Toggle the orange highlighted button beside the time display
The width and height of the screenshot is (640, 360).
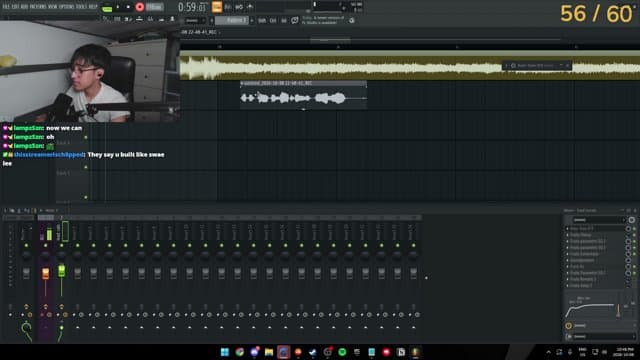pyautogui.click(x=217, y=7)
